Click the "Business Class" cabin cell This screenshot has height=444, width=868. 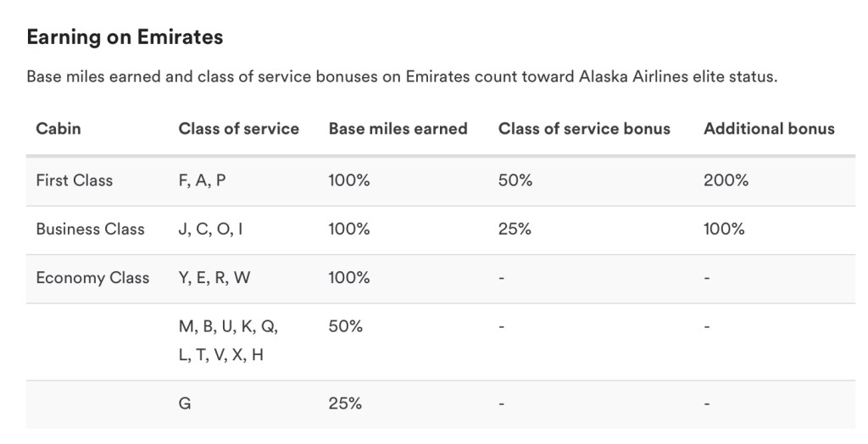click(x=90, y=229)
